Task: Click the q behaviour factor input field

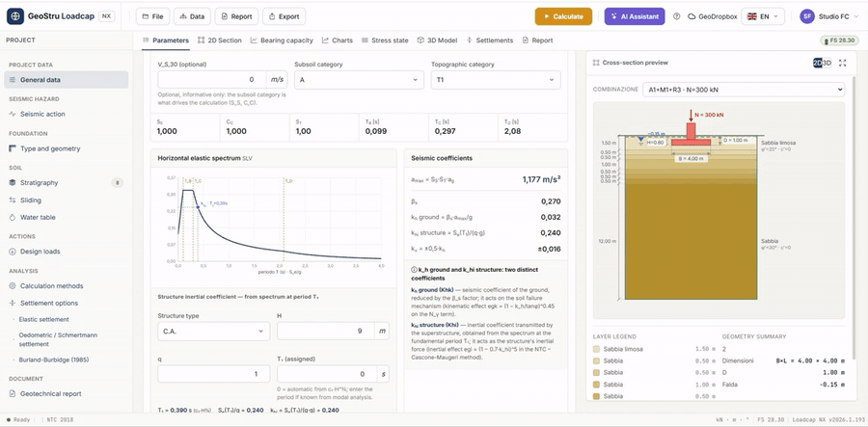Action: coord(214,374)
